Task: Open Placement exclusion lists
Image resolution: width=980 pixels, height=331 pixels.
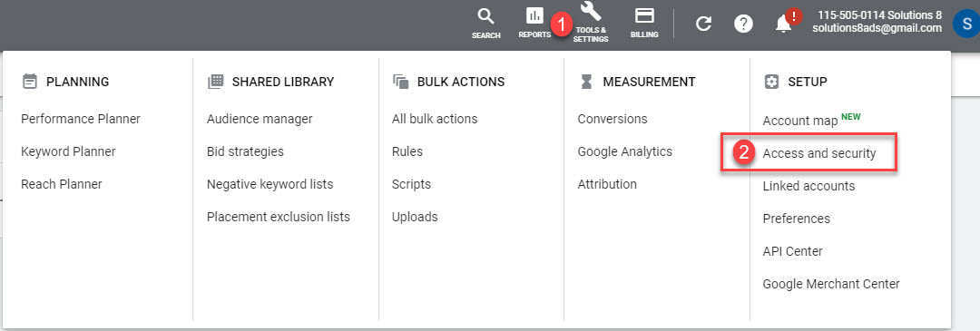Action: click(279, 217)
